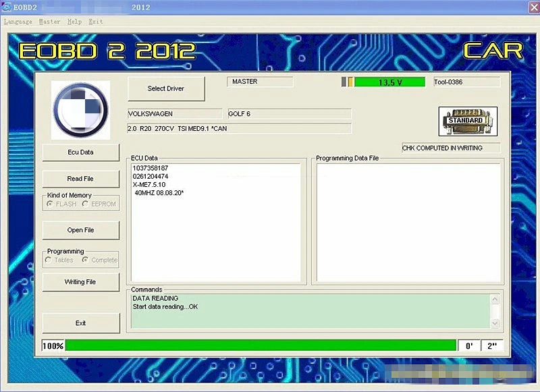The height and width of the screenshot is (392, 540).
Task: Click the DATA READING command line
Action: (156, 298)
